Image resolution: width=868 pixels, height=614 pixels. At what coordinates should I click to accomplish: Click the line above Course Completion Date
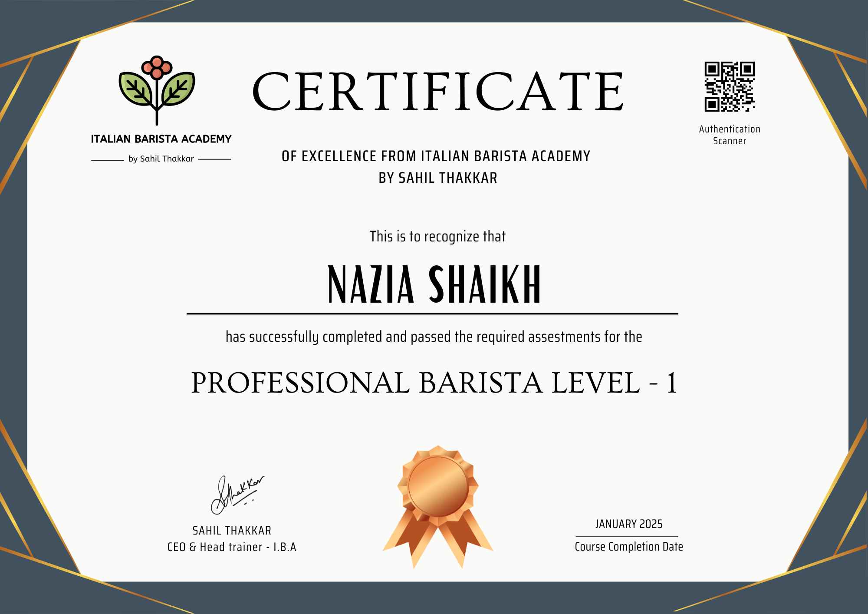coord(627,537)
